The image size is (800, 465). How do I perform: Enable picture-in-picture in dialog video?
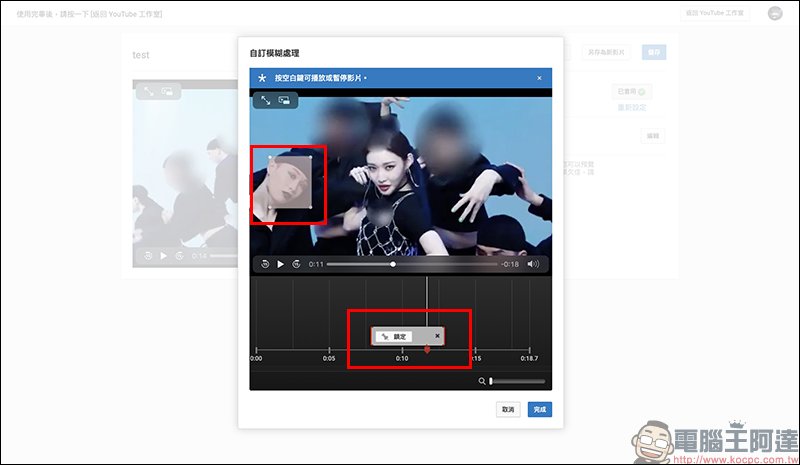284,101
